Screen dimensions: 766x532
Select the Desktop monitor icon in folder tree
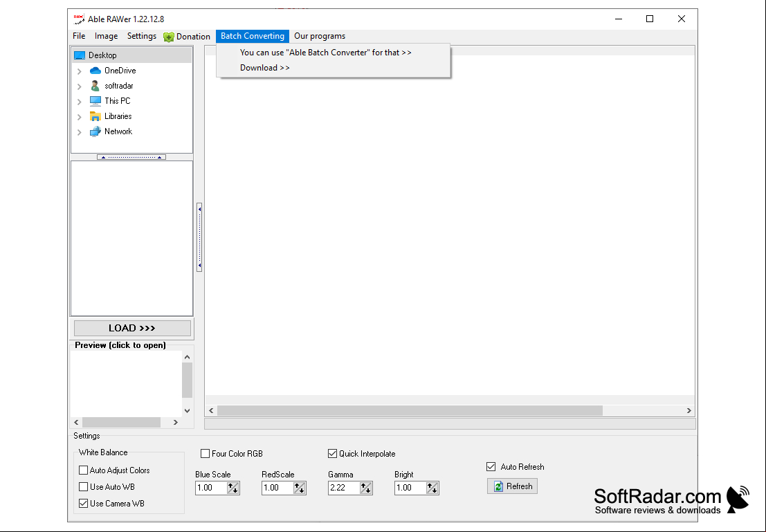80,55
